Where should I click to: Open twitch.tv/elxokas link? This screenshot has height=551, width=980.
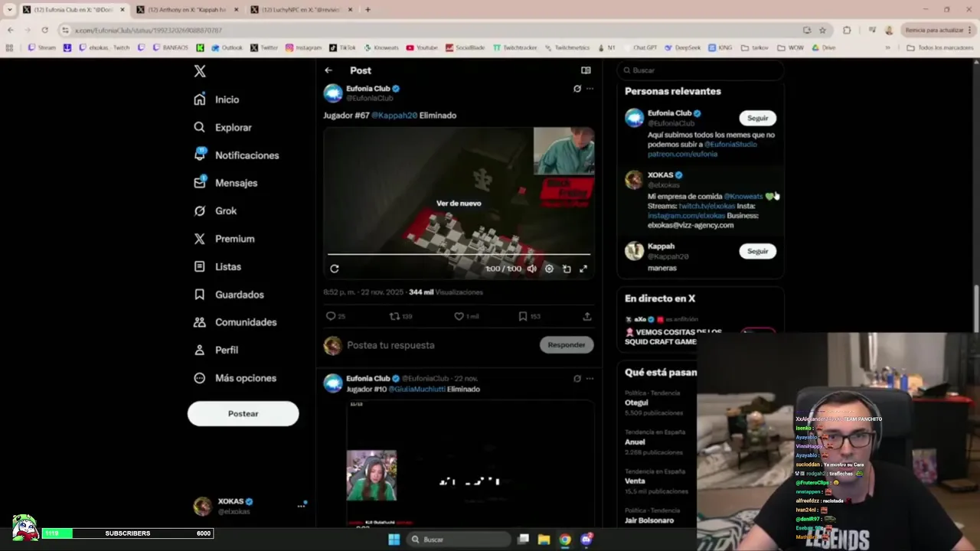click(706, 207)
